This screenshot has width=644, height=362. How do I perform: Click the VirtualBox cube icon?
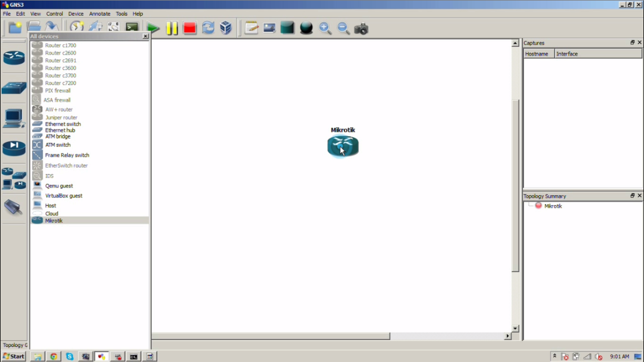(226, 28)
